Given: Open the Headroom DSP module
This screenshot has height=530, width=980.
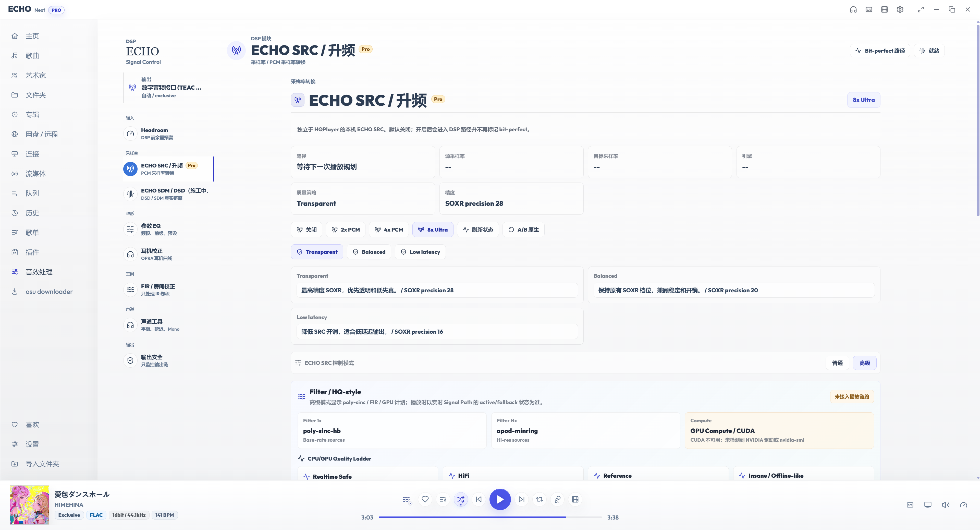Looking at the screenshot, I should pyautogui.click(x=168, y=134).
